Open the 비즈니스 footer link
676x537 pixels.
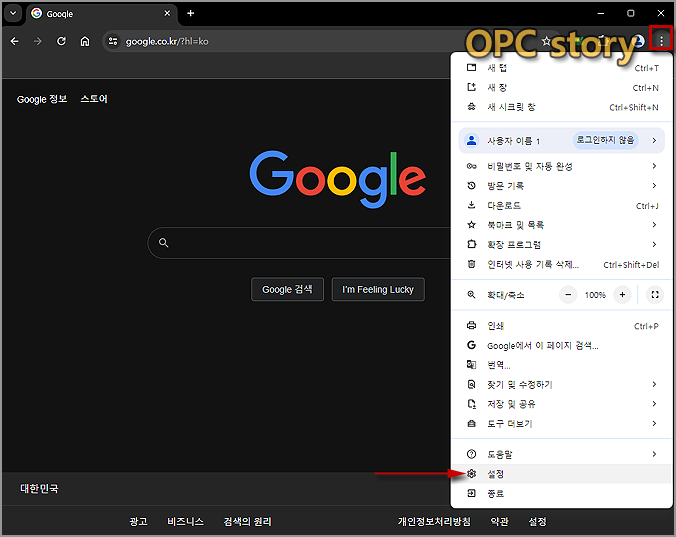click(x=185, y=521)
